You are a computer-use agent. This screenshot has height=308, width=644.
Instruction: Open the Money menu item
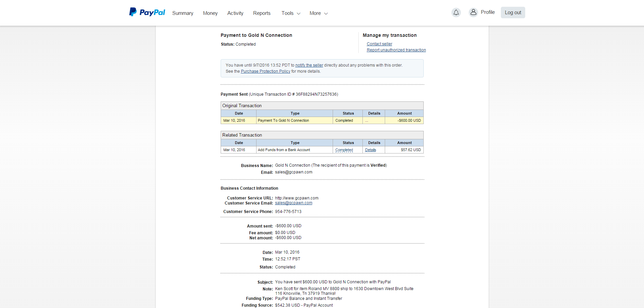[210, 13]
